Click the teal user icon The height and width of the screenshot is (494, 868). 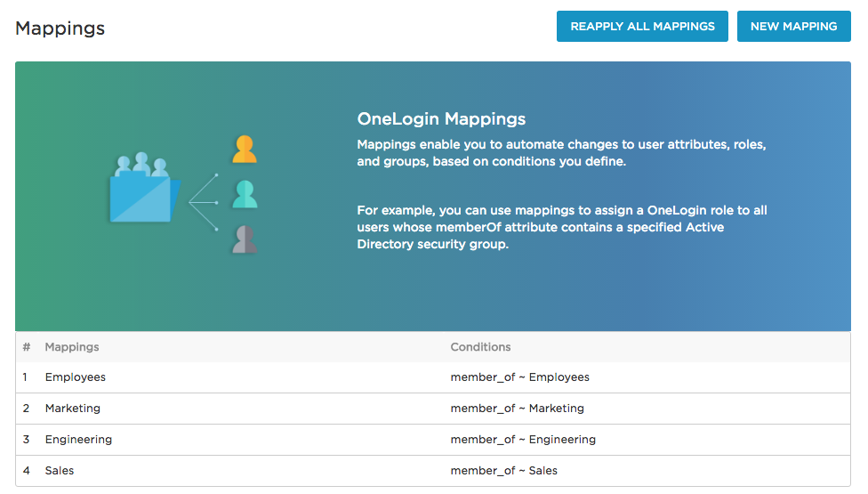pyautogui.click(x=245, y=194)
